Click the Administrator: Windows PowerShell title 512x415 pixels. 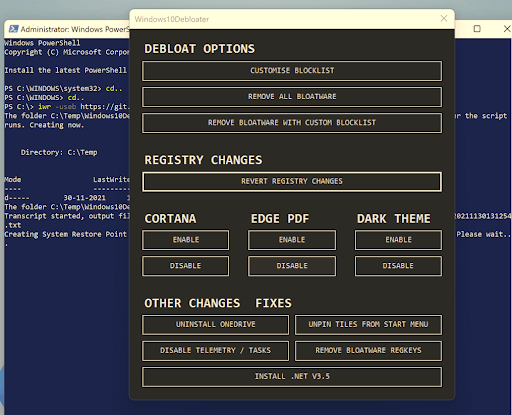pos(75,29)
